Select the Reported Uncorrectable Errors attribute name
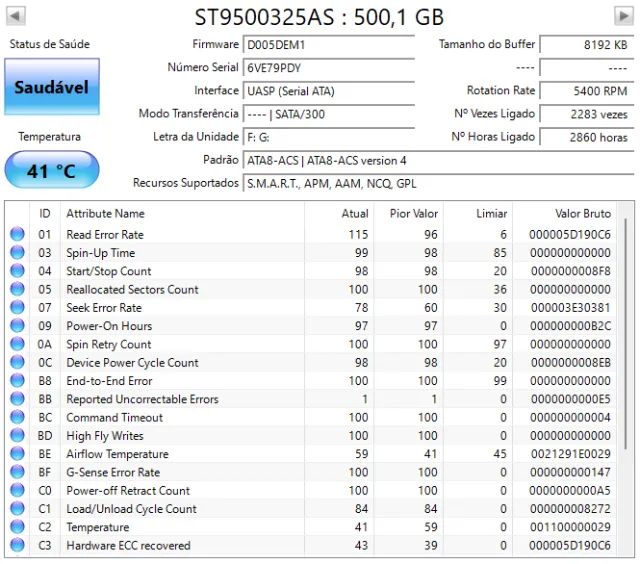This screenshot has height=564, width=640. tap(142, 399)
